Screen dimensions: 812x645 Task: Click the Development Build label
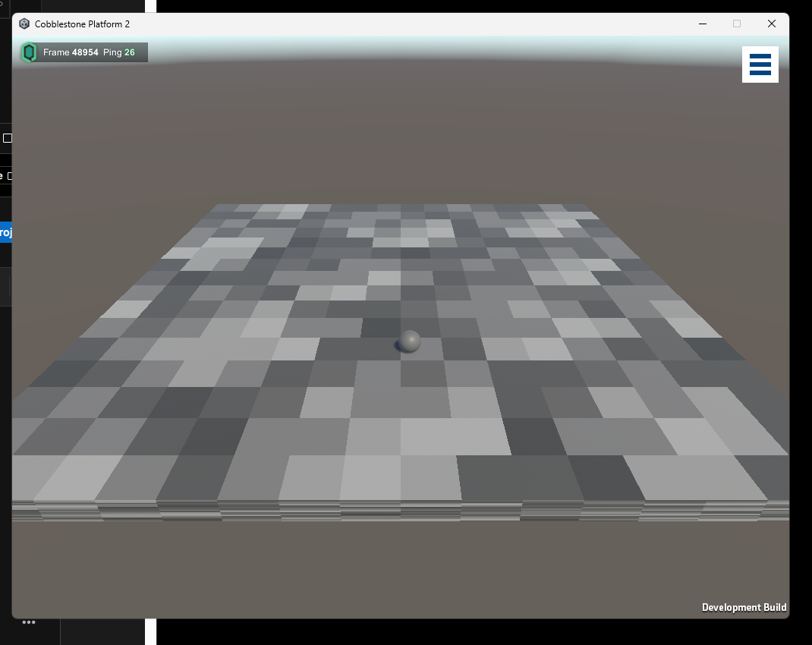click(744, 607)
